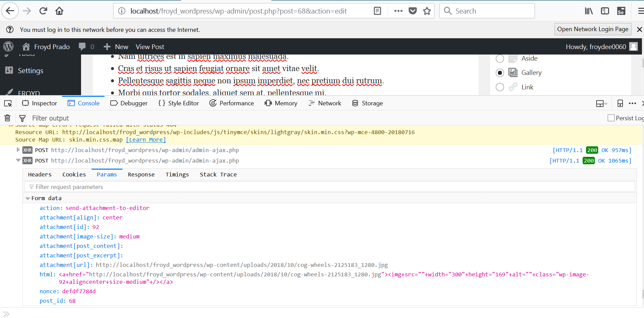Reload the page
Screen dimensions: 644x318
coord(43,10)
